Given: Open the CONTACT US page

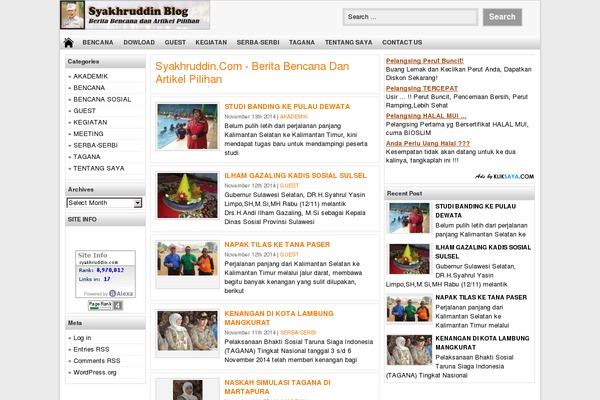Looking at the screenshot, I should tap(402, 42).
